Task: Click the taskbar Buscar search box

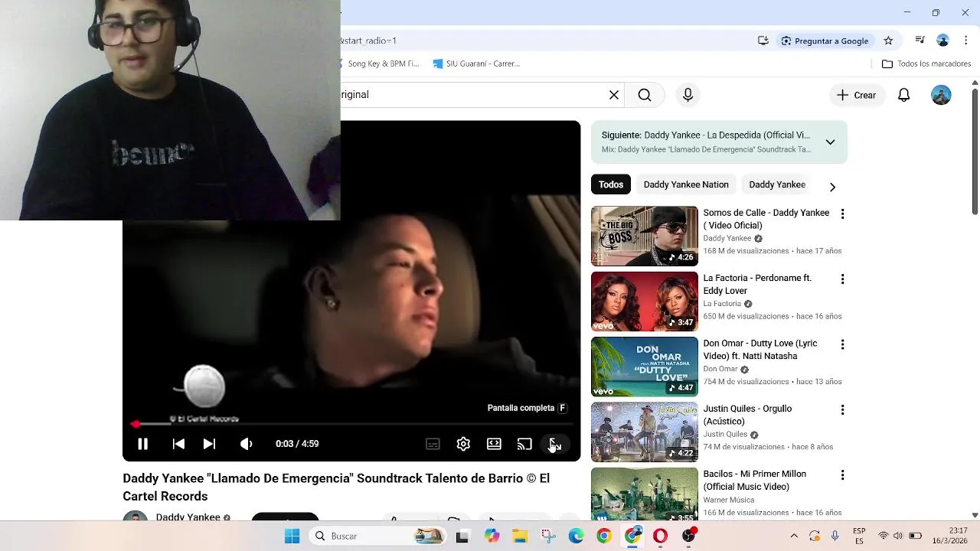Action: 378,536
